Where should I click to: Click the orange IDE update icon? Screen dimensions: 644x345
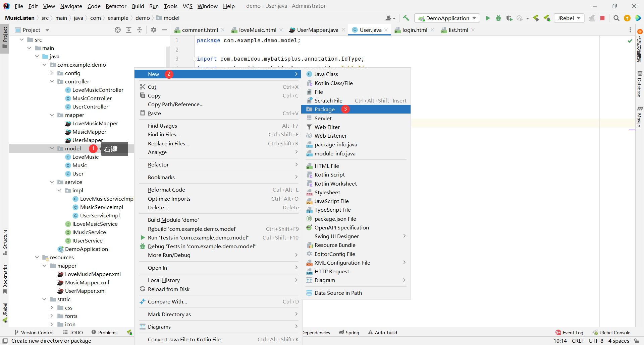tap(627, 18)
